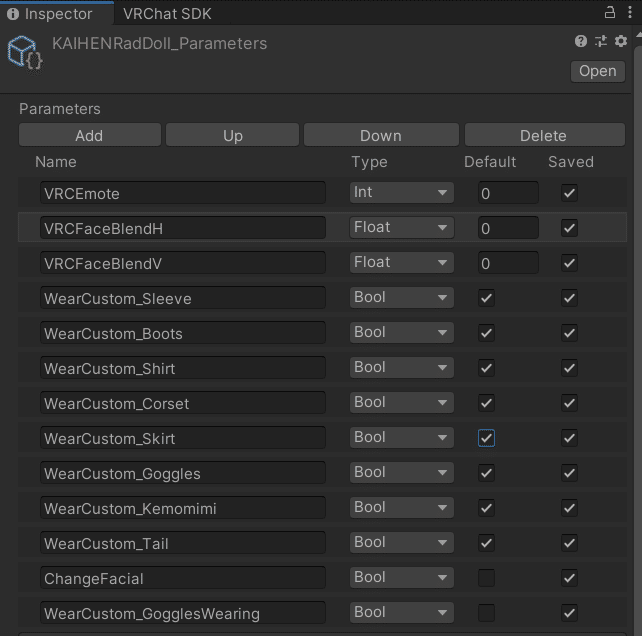The height and width of the screenshot is (636, 642).
Task: Open the WearCustom_Boots type dropdown
Action: point(401,333)
